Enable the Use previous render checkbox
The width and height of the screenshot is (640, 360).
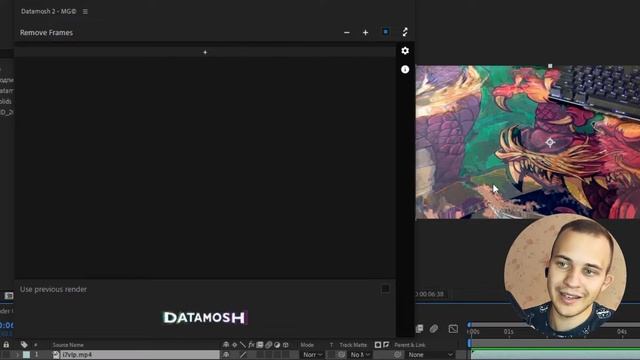[x=385, y=289]
